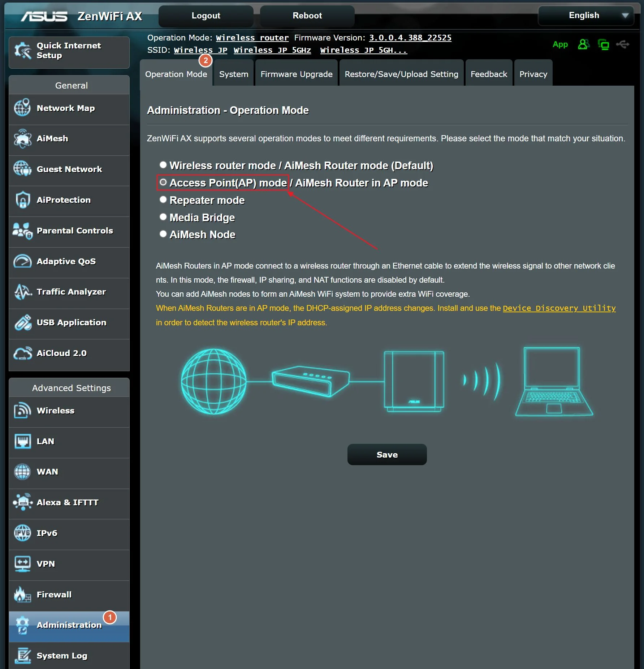Click the VPN monitor icon

pyautogui.click(x=22, y=564)
